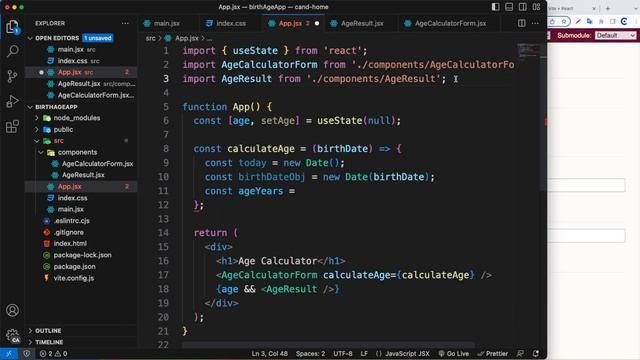Click Go Live in status bar

pyautogui.click(x=453, y=354)
